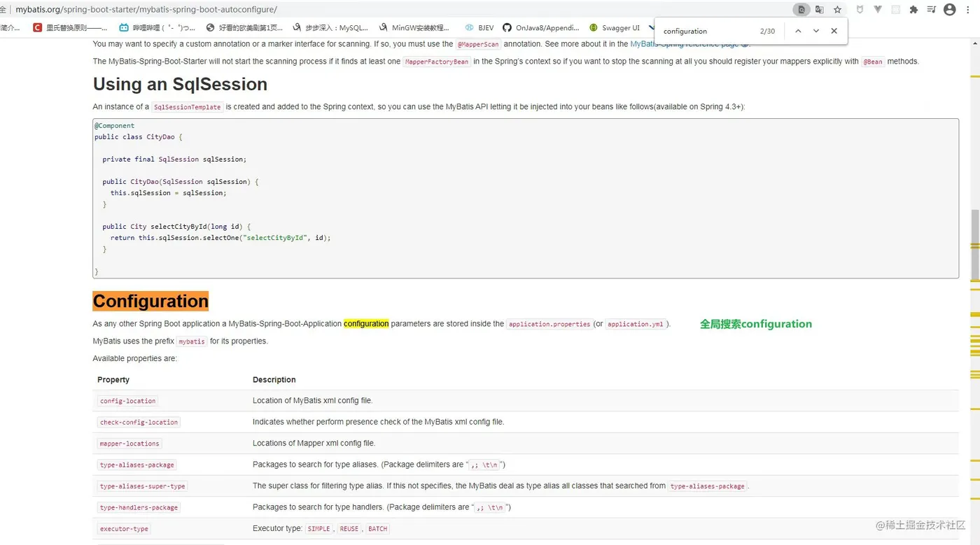Click the address bar URL
980x545 pixels.
click(146, 10)
